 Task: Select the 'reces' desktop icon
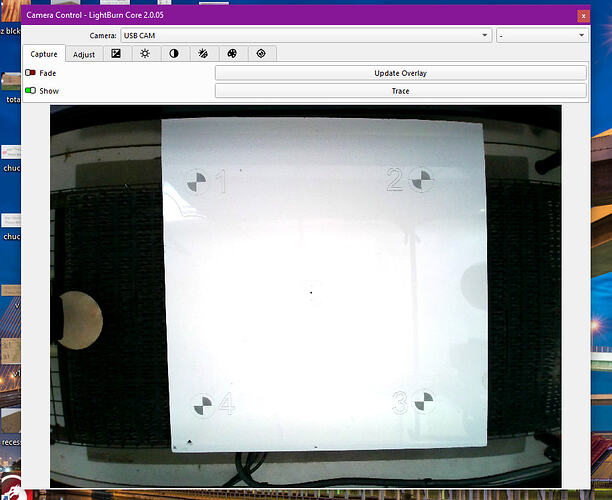(11, 429)
